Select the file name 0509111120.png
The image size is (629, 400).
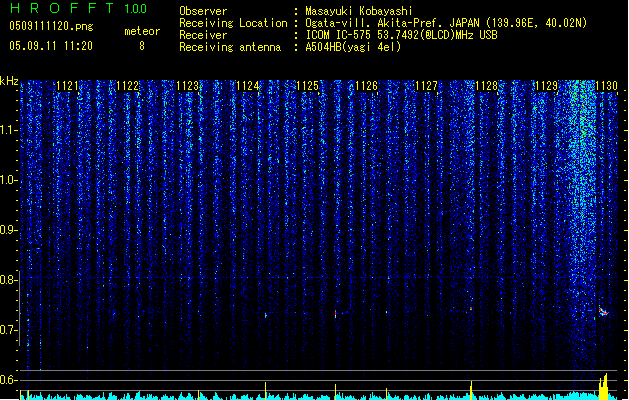click(x=51, y=26)
